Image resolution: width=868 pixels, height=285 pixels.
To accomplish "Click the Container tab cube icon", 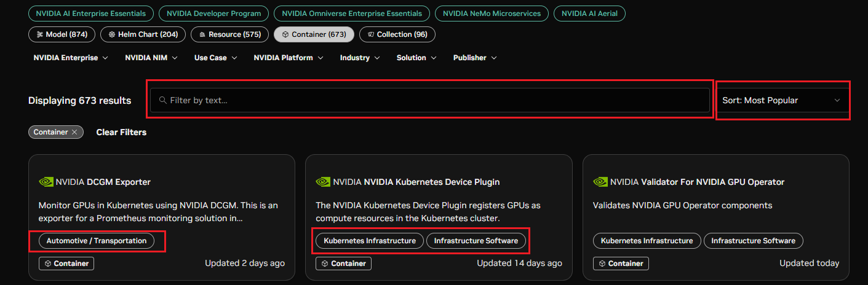I will point(285,34).
